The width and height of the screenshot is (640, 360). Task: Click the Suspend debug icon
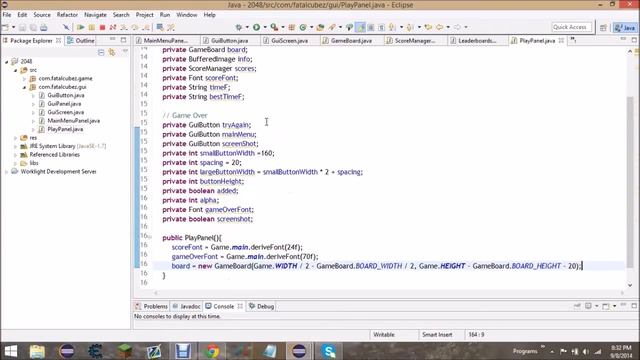coord(91,27)
